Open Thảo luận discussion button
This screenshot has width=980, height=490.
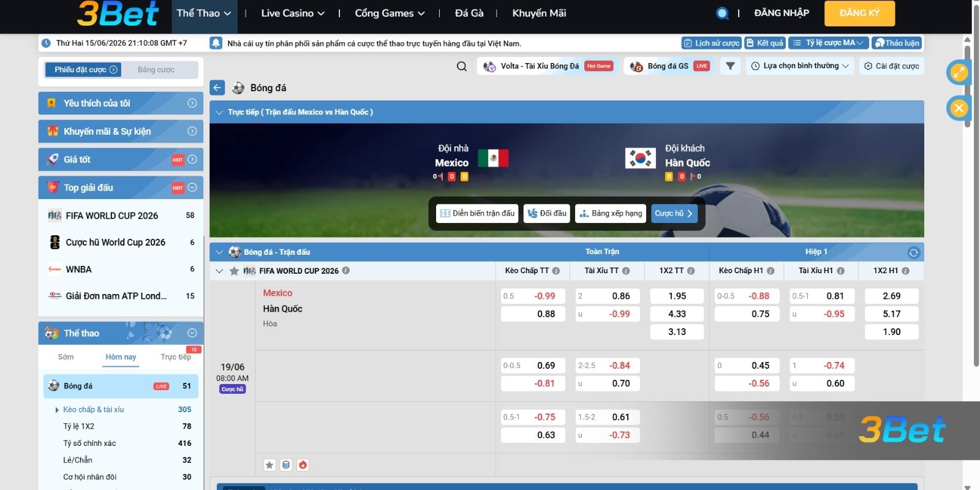point(897,43)
